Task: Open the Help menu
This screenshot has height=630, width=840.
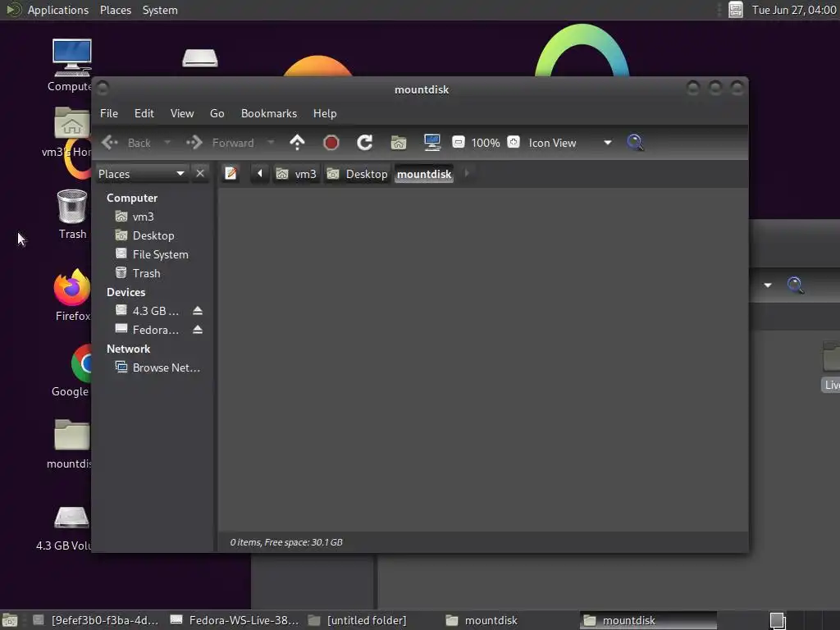Action: click(325, 113)
